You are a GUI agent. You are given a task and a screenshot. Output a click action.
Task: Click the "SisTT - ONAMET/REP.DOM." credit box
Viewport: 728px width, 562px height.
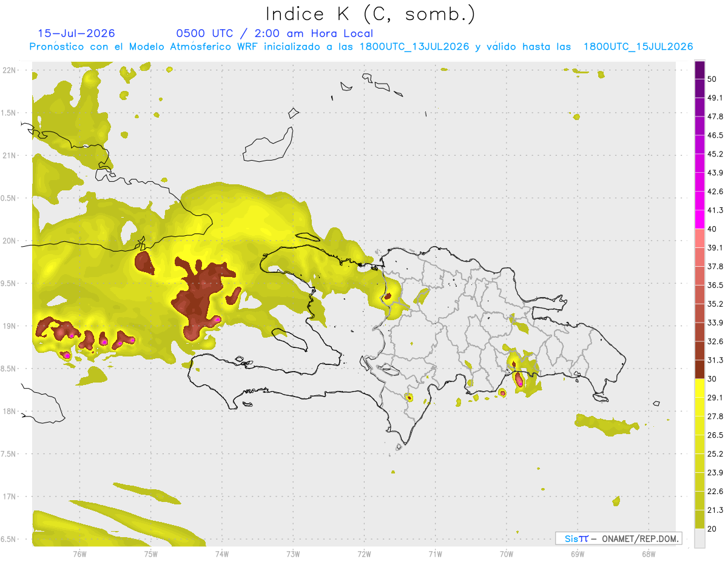click(618, 538)
